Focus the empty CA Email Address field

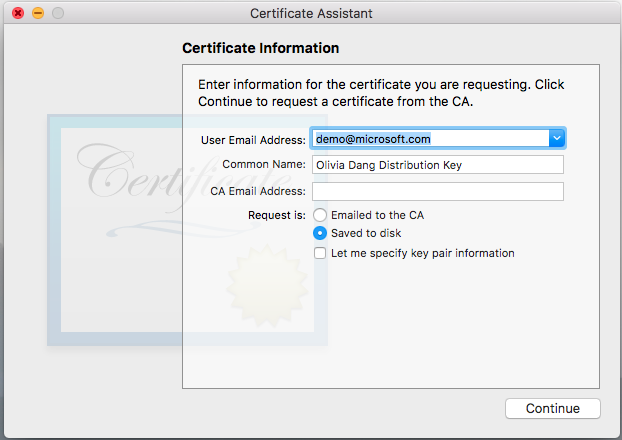point(438,191)
